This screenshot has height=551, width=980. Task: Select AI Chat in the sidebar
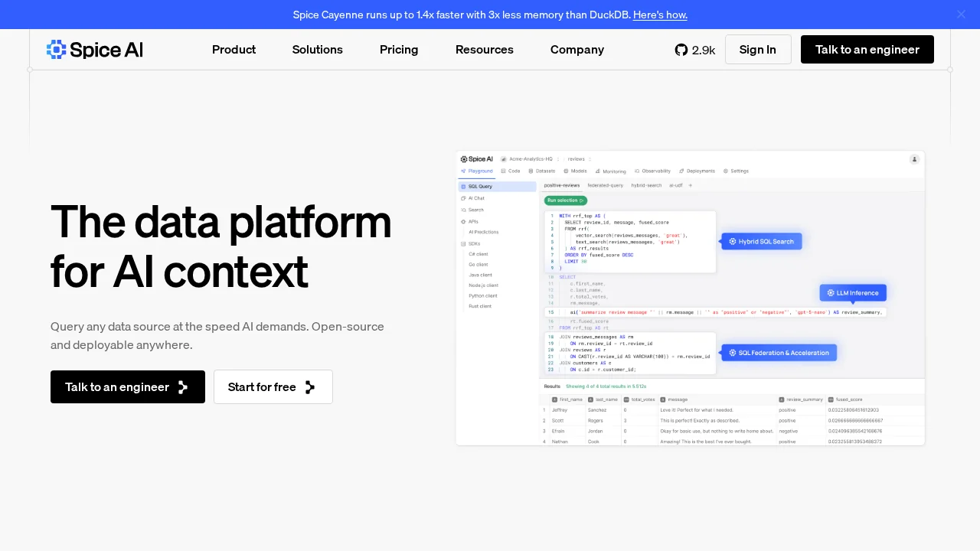click(476, 197)
